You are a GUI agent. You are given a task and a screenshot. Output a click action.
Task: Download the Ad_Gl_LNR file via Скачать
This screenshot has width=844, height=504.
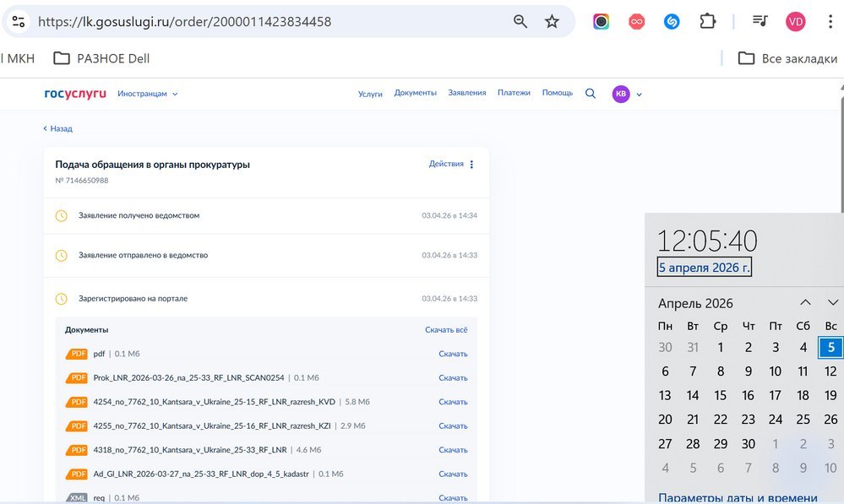[x=453, y=474]
